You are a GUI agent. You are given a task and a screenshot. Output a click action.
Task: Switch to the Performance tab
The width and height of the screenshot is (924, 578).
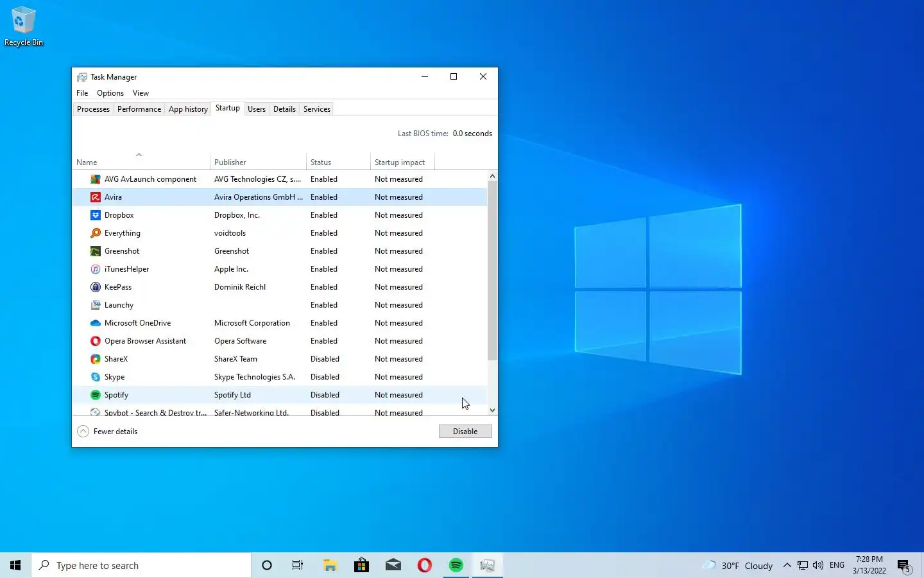click(139, 109)
